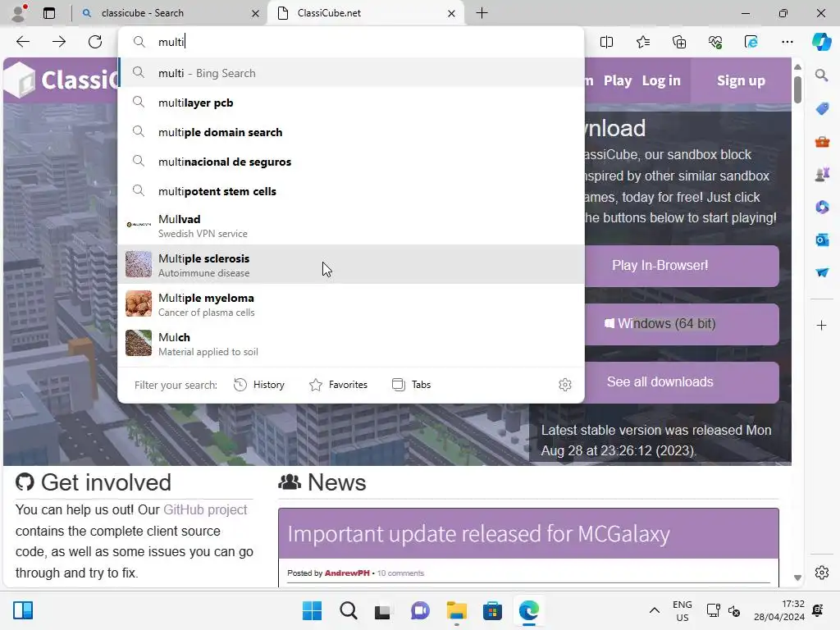
Task: Open the Windows Start menu
Action: click(312, 610)
